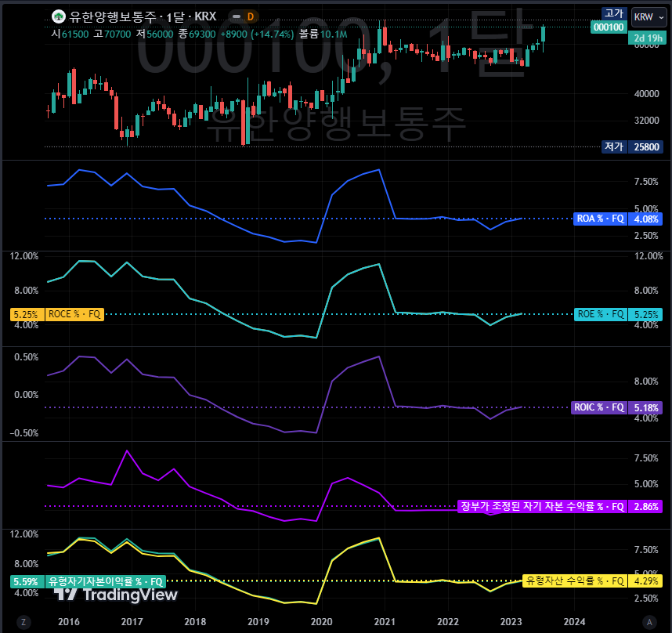The height and width of the screenshot is (633, 672).
Task: Click the 2020 time axis label
Action: tap(321, 622)
